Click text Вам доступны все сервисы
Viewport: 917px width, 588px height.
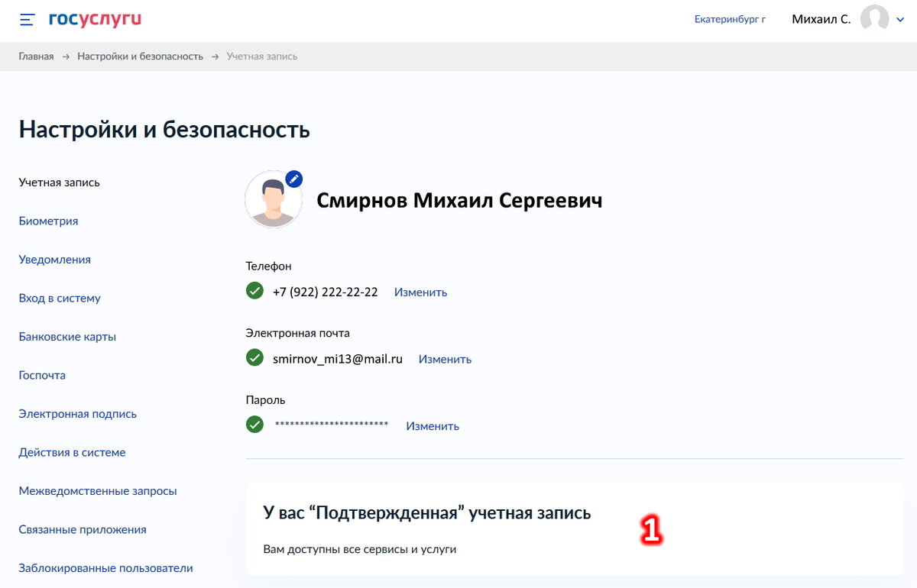pyautogui.click(x=360, y=549)
